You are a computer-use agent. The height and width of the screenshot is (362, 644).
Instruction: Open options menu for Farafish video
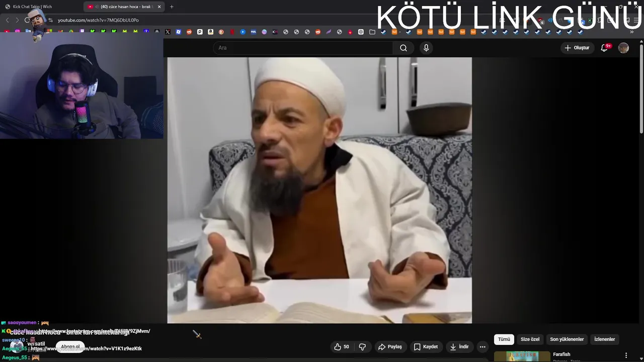click(626, 355)
